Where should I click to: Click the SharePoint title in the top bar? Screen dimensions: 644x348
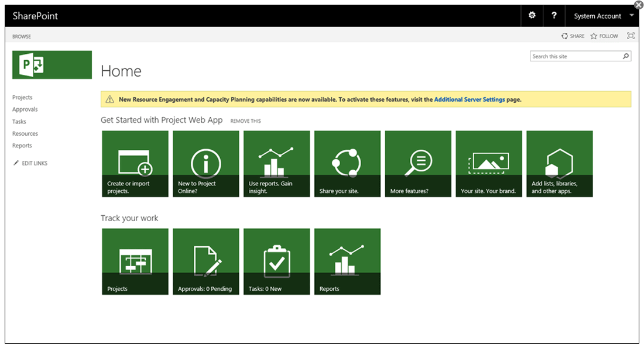(x=35, y=16)
